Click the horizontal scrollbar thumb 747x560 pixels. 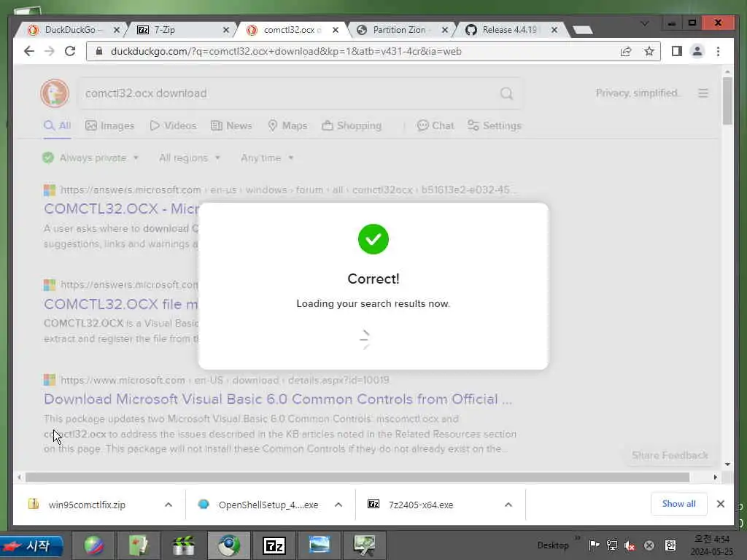click(x=357, y=477)
